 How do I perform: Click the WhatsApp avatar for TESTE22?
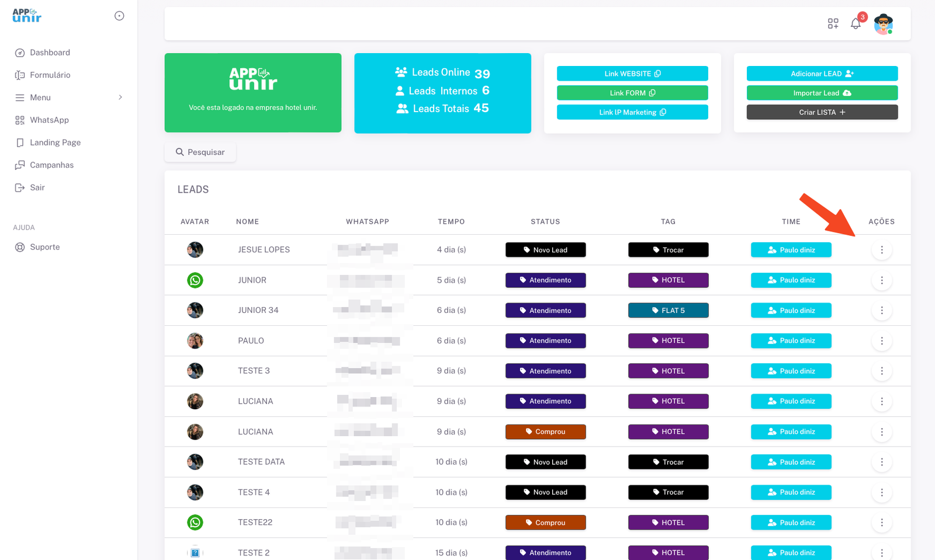click(x=195, y=523)
